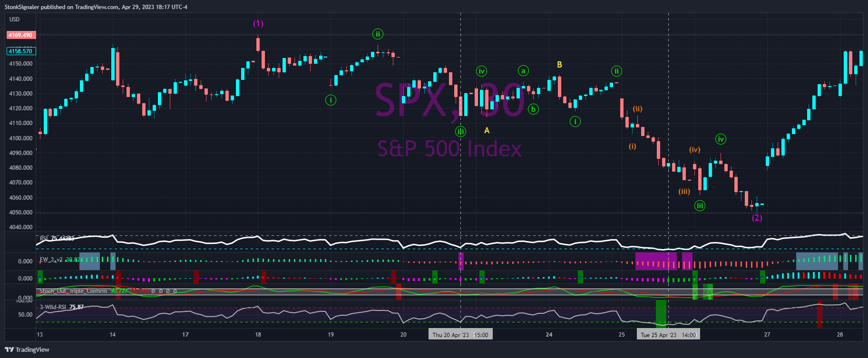Click date 19 on the time axis
The height and width of the screenshot is (358, 868).
click(x=331, y=335)
